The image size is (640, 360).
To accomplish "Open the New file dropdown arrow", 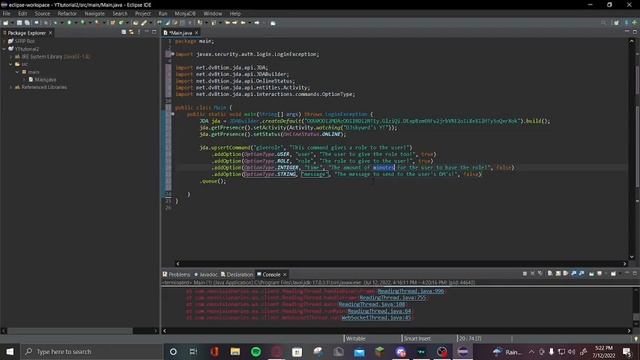I will 11,23.
